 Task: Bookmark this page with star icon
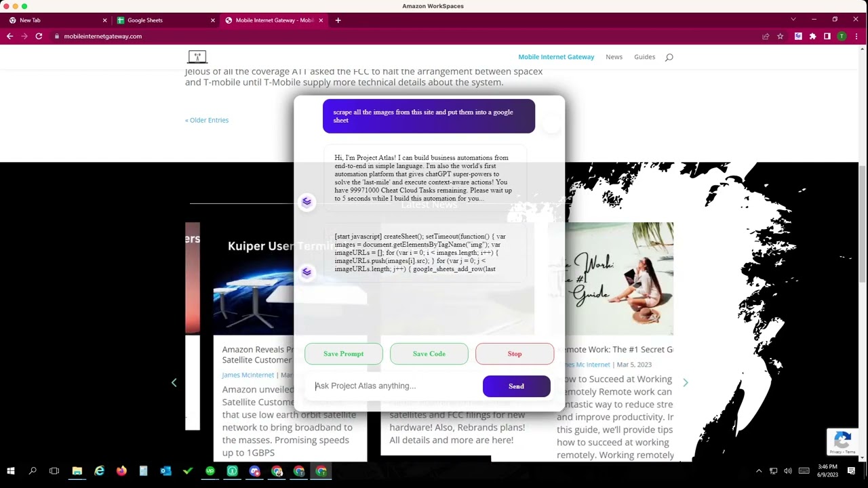pos(781,37)
